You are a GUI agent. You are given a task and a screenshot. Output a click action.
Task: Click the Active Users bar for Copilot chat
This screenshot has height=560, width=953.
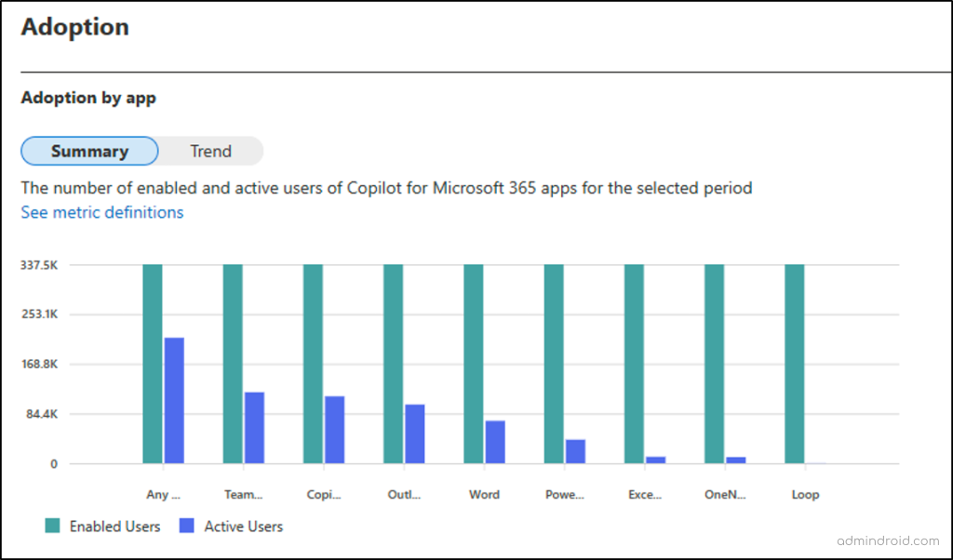(334, 430)
